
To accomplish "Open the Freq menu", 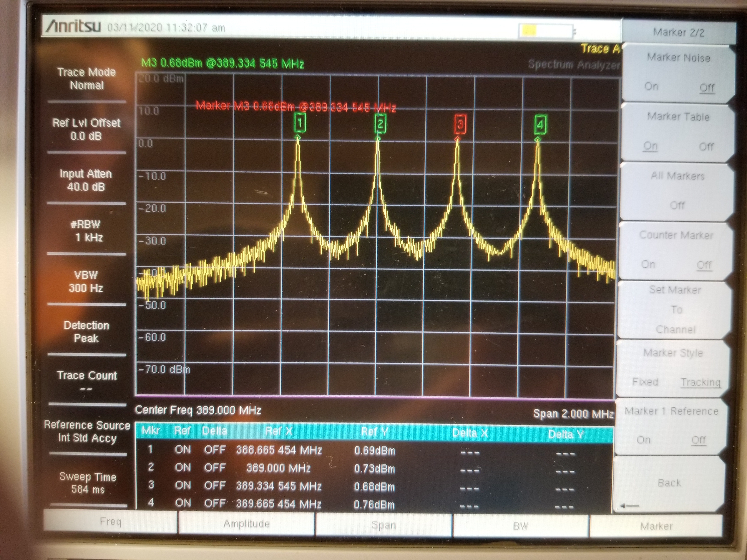I will 110,522.
